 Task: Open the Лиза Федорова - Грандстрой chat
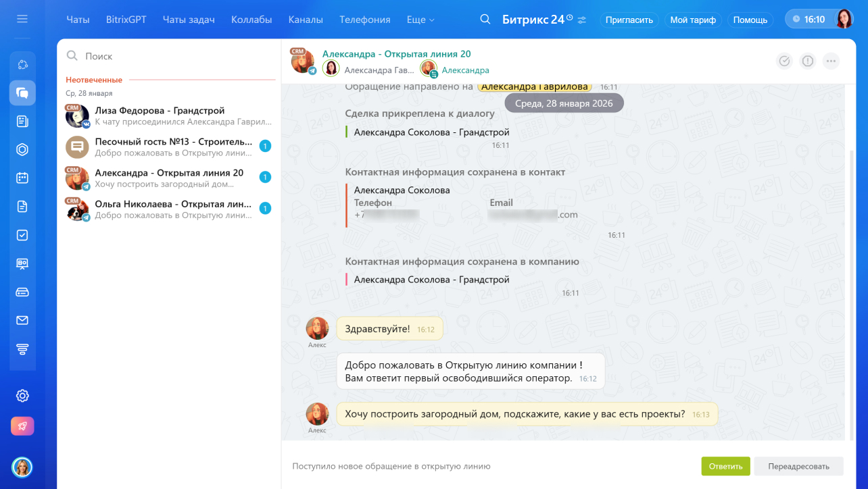tap(169, 116)
